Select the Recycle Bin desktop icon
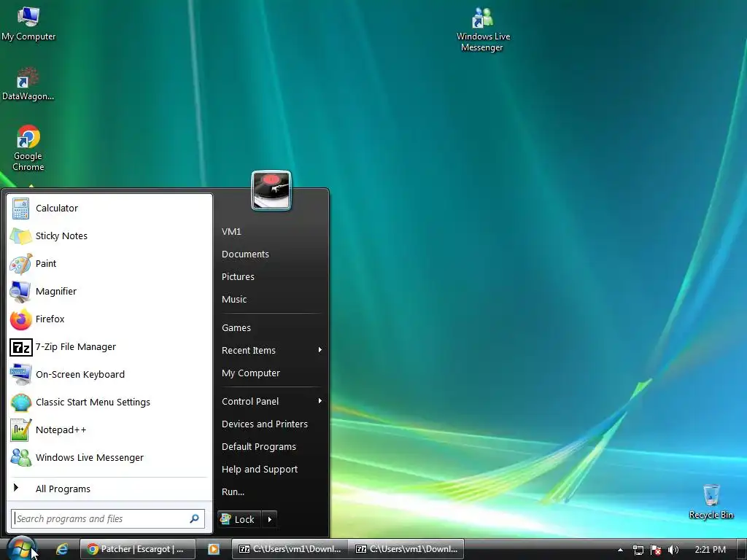Screen dimensions: 747x560 coord(711,502)
